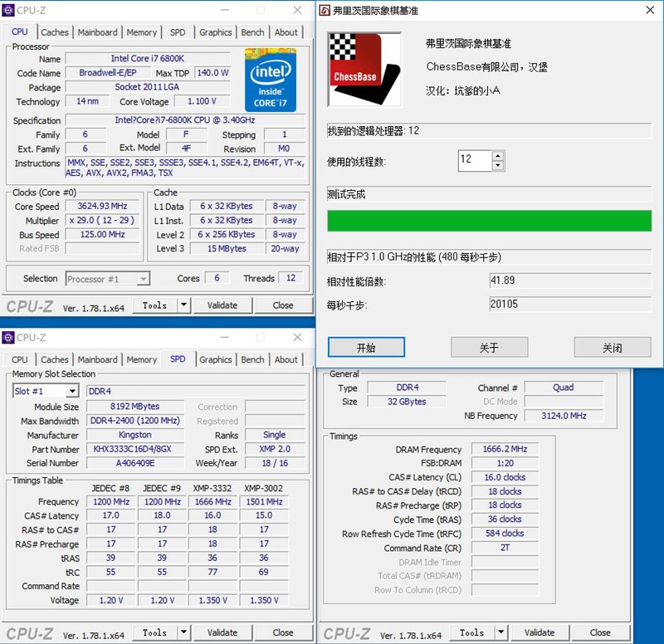This screenshot has height=644, width=664.
Task: Increase thread count with up stepper arrow
Action: 498,155
